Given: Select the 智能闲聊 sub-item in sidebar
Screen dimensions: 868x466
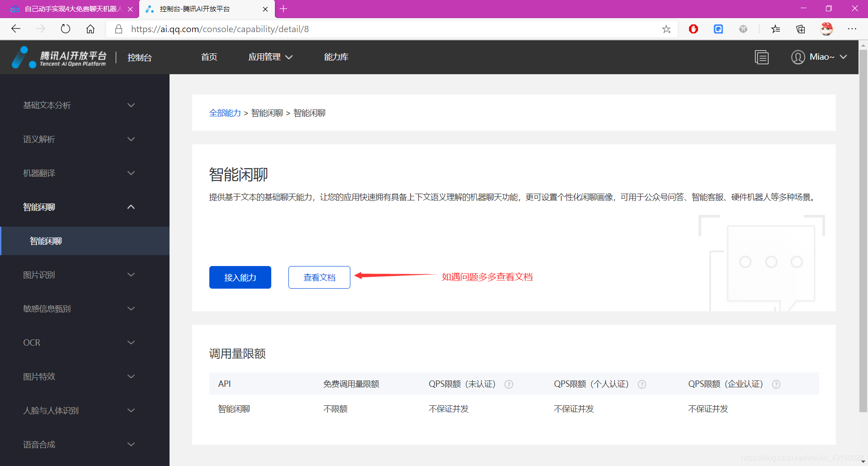Looking at the screenshot, I should click(85, 241).
